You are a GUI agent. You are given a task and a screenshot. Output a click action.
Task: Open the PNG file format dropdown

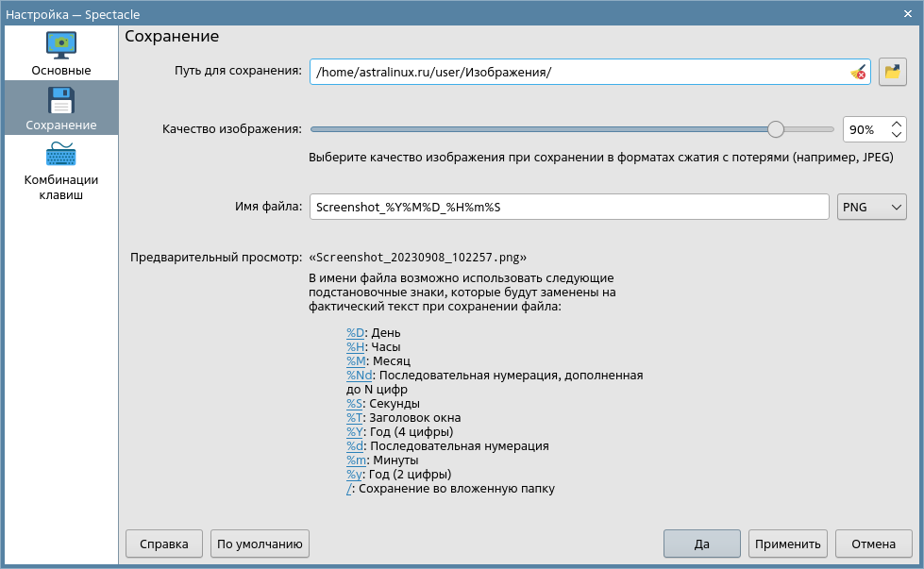[x=871, y=208]
